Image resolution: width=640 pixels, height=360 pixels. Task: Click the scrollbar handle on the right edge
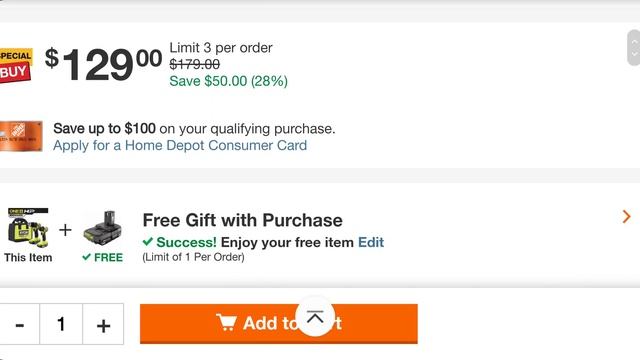click(x=633, y=48)
